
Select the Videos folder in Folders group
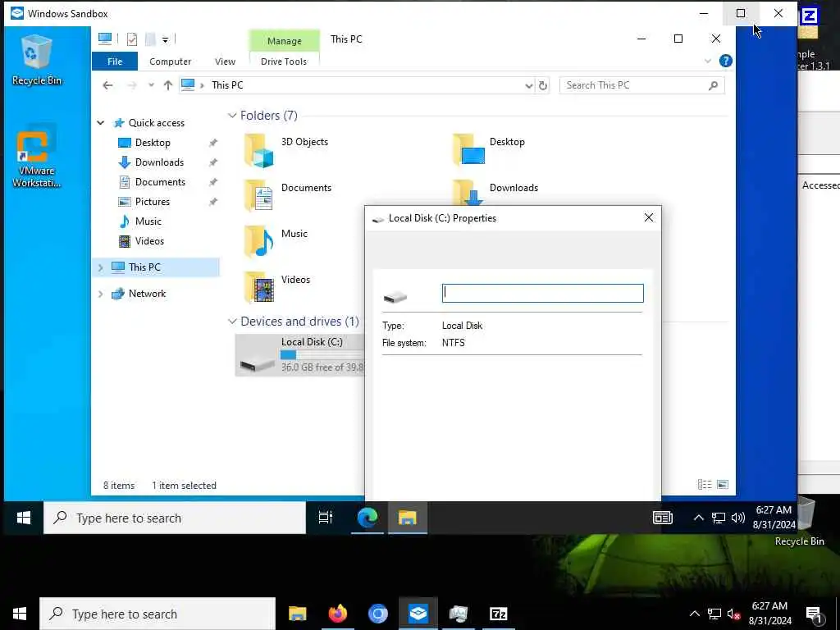pos(277,287)
